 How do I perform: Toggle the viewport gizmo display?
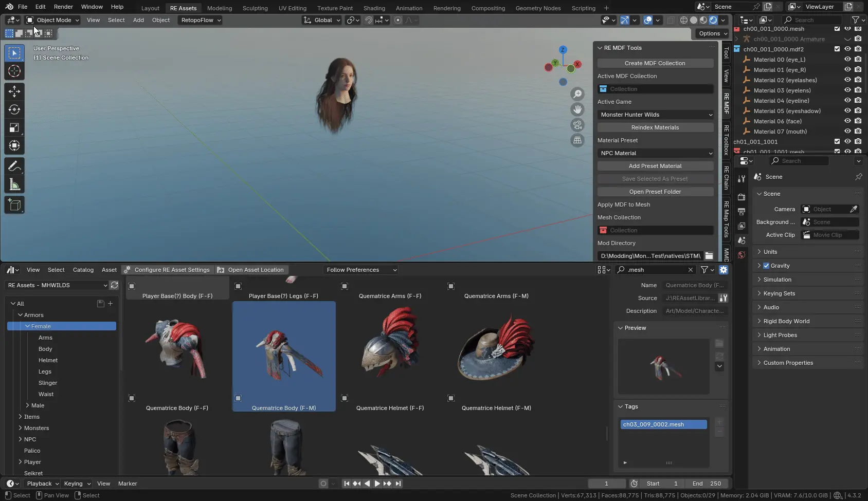tap(624, 20)
